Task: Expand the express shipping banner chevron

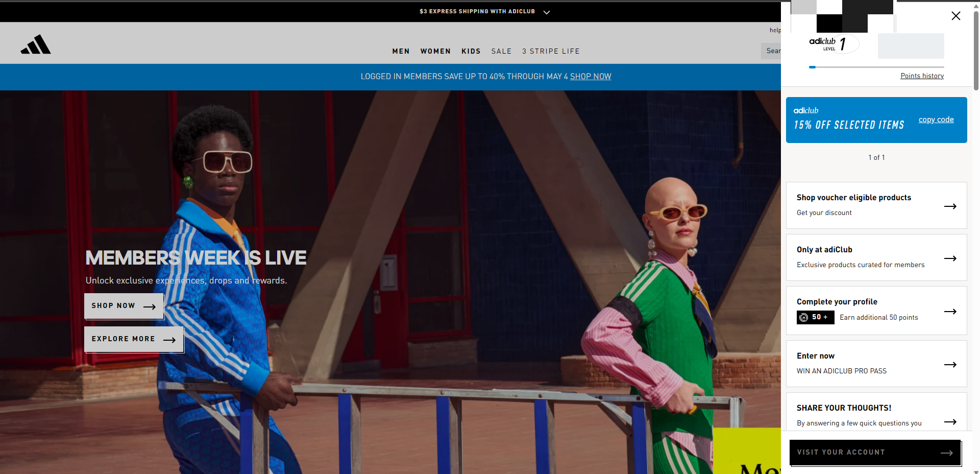Action: pos(547,12)
